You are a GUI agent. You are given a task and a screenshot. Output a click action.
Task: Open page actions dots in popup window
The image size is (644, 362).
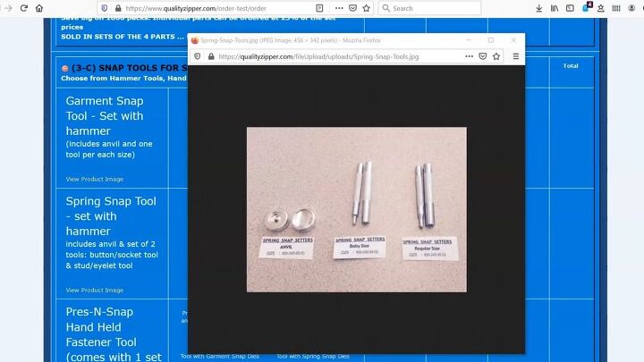click(469, 56)
